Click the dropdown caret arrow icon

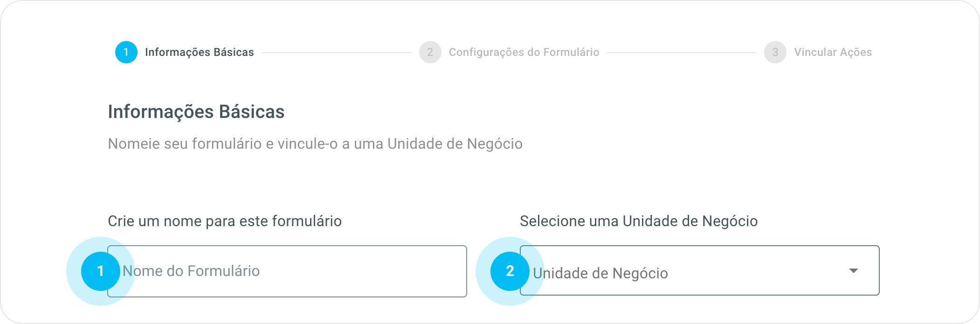[853, 271]
